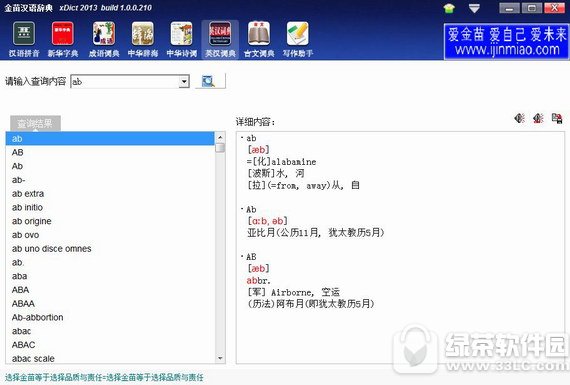Open the 成语词典 idiom dictionary
Viewport: 570px width, 385px height.
104,39
